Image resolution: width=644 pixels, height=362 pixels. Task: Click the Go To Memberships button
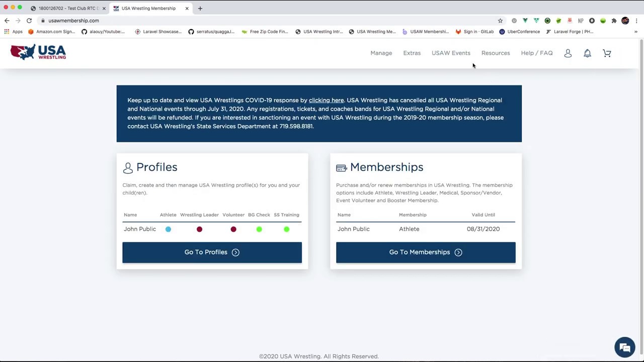tap(426, 252)
